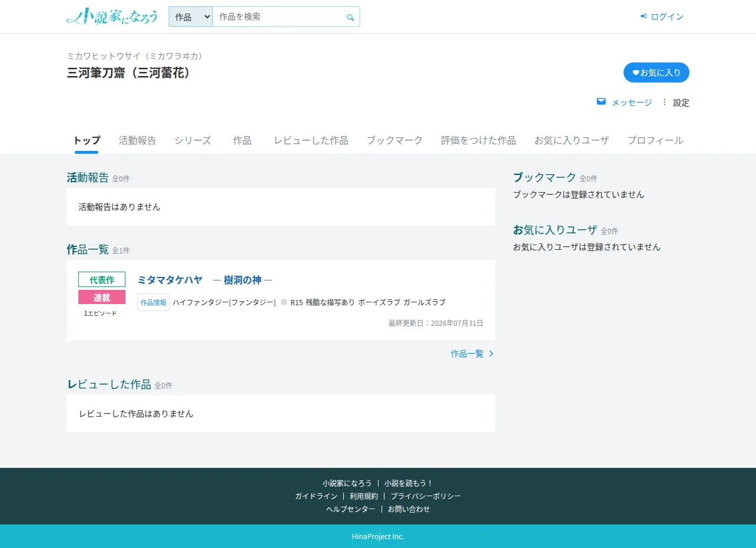Click the search magnifier icon
The image size is (756, 548).
(x=350, y=18)
